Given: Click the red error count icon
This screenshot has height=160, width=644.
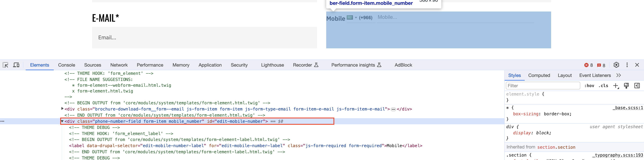Looking at the screenshot, I should coord(586,65).
